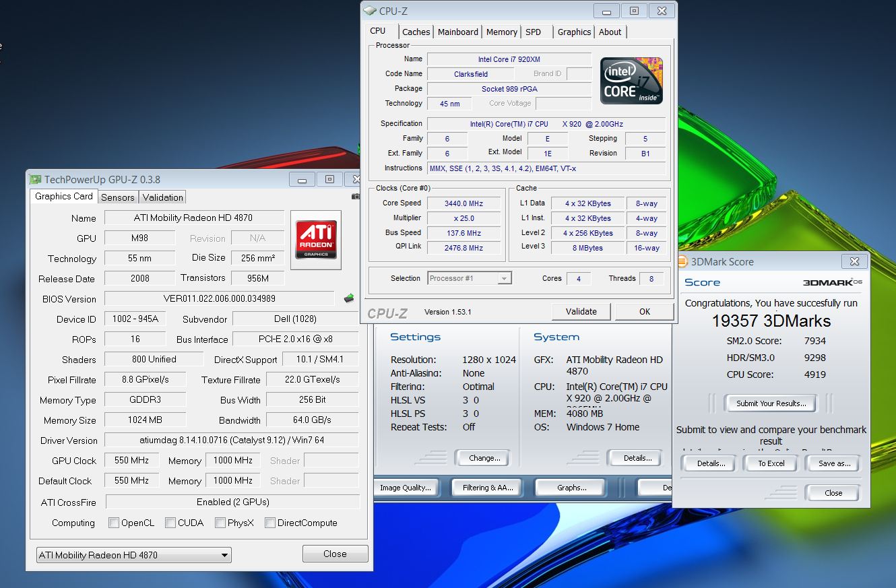This screenshot has height=588, width=896.
Task: Minimize the CPU-Z window
Action: click(607, 11)
